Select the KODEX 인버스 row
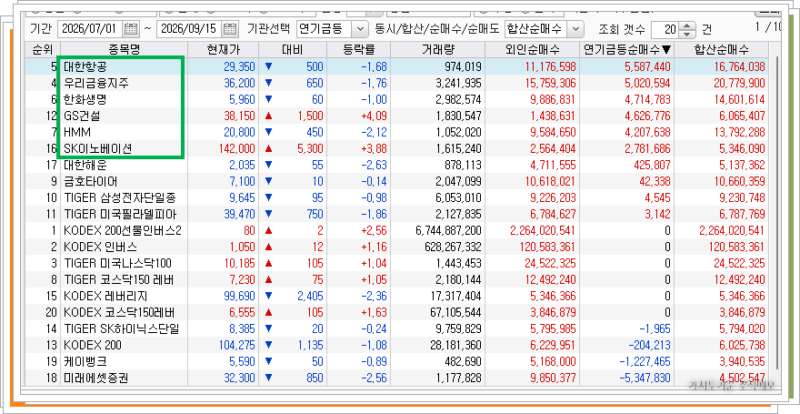The image size is (800, 414). coord(397,247)
